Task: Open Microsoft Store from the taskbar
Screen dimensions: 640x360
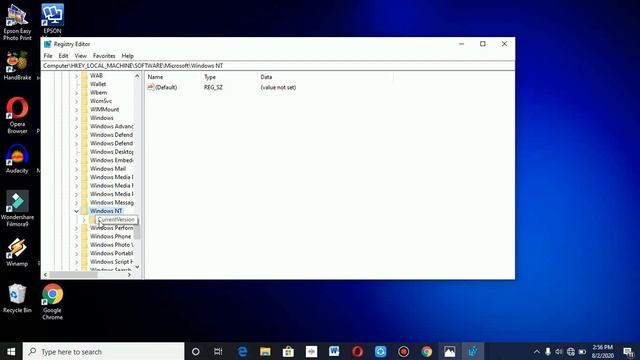Action: [x=288, y=351]
